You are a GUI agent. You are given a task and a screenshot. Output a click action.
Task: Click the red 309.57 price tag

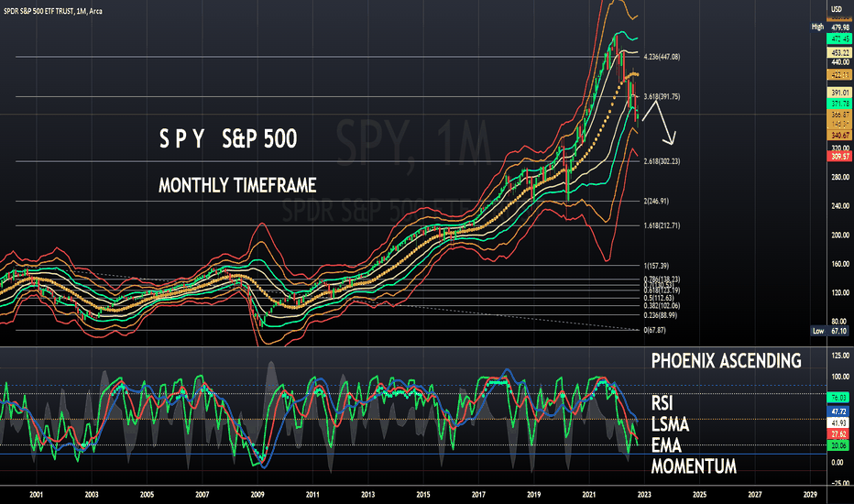coord(838,157)
